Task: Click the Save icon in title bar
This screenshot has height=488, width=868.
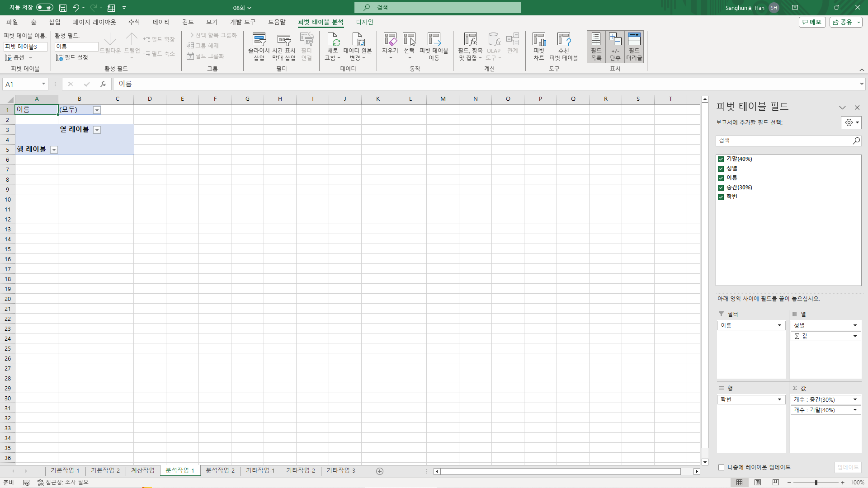Action: click(x=63, y=8)
